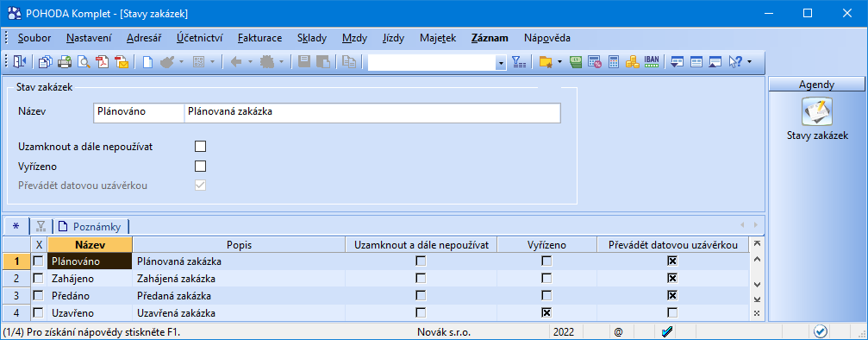Viewport: 868px width, 340px height.
Task: Click window layout icon with up arrow
Action: tap(715, 62)
